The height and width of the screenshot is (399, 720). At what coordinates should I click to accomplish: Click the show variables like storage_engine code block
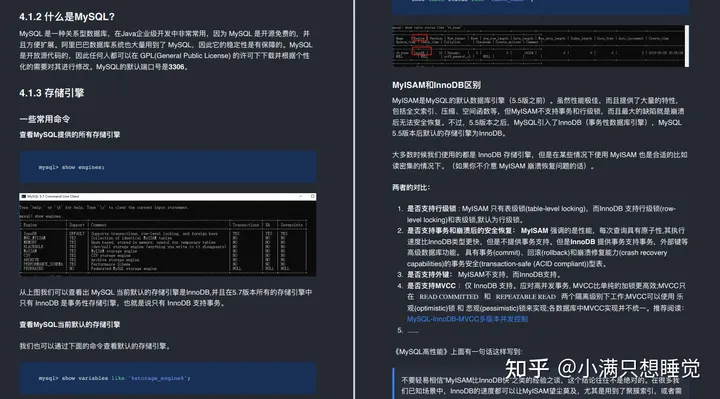[168, 378]
